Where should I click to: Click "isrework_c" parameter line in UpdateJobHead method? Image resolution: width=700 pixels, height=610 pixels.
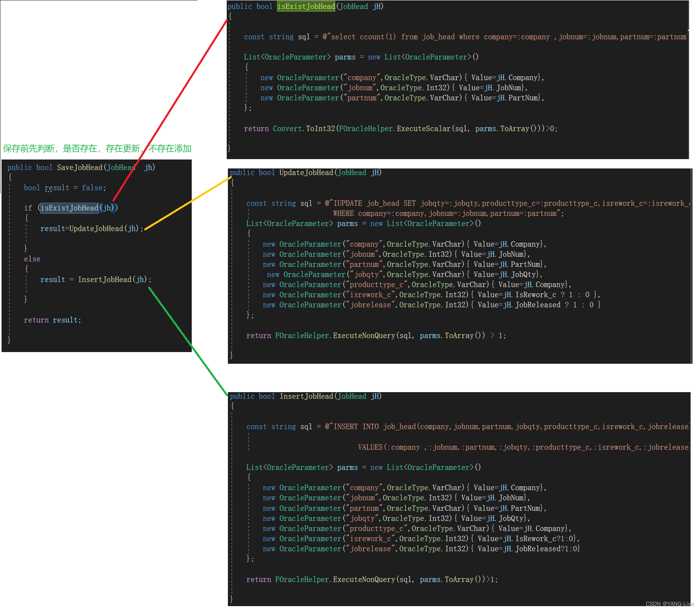pos(431,295)
